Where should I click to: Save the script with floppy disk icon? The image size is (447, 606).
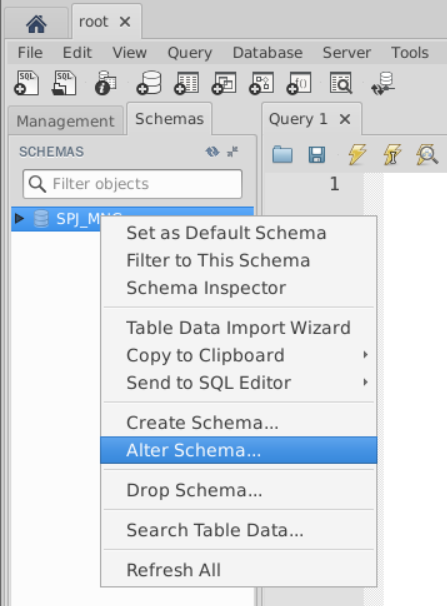[317, 155]
